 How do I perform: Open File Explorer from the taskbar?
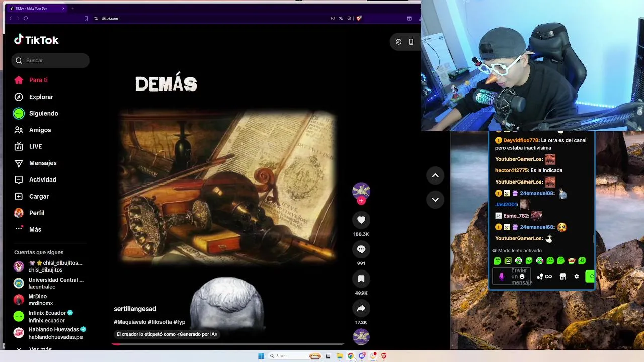(x=340, y=356)
